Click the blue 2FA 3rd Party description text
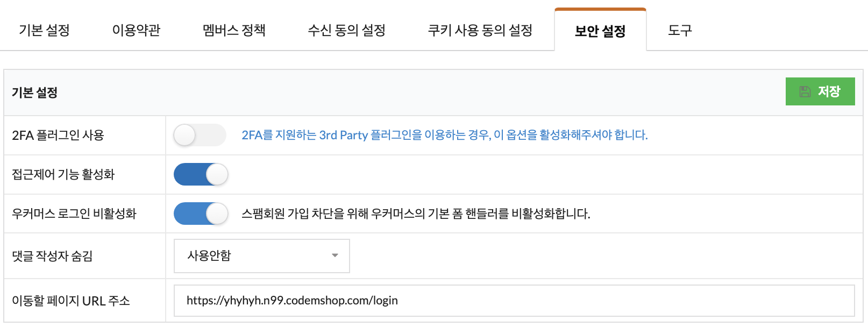The height and width of the screenshot is (327, 868). pyautogui.click(x=444, y=135)
